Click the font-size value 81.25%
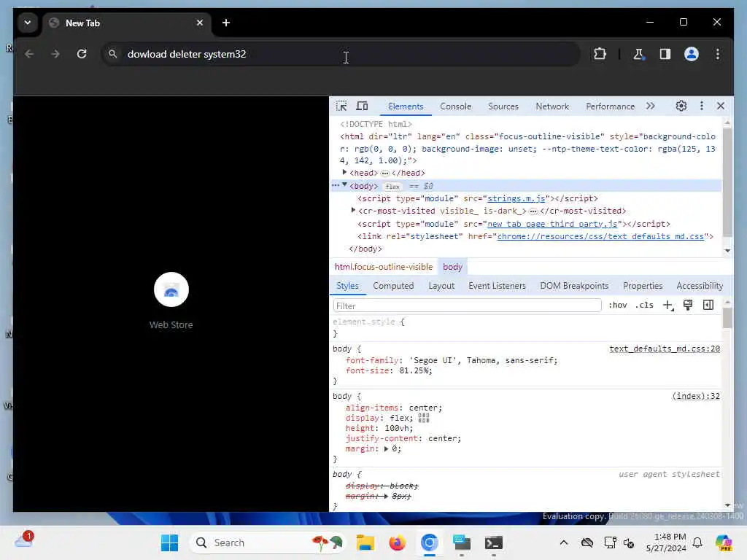The height and width of the screenshot is (560, 747). 415,370
